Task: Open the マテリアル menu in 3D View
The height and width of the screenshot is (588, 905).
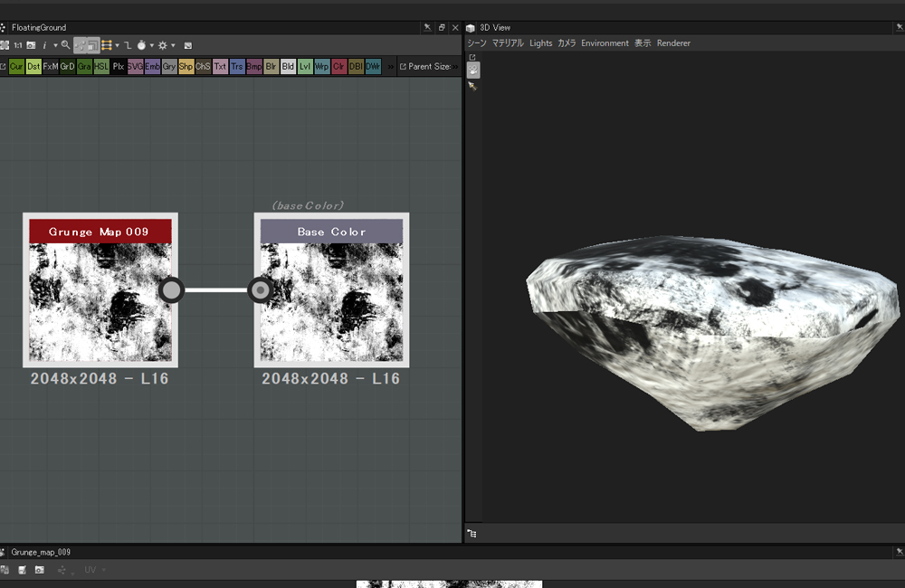Action: (508, 43)
